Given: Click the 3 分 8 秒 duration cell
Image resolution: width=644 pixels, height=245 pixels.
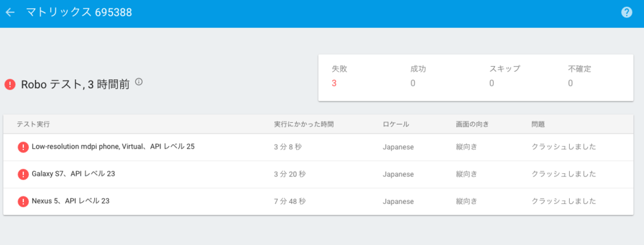Looking at the screenshot, I should pos(287,147).
